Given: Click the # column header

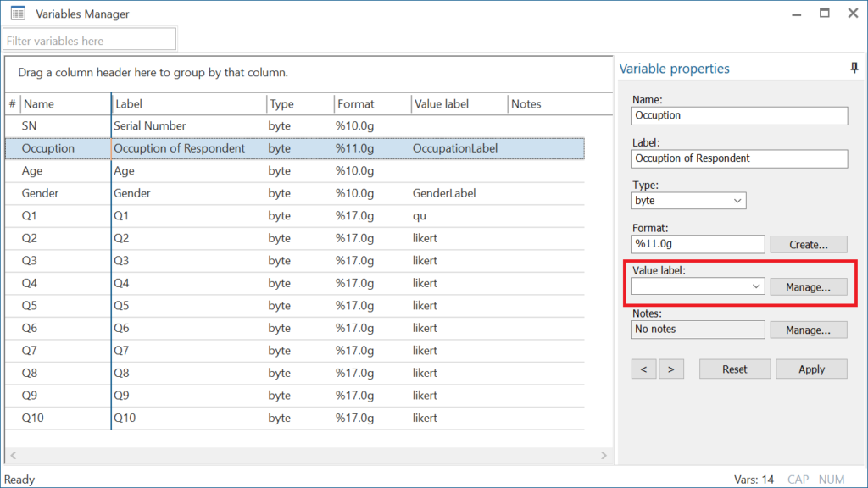Looking at the screenshot, I should 13,104.
